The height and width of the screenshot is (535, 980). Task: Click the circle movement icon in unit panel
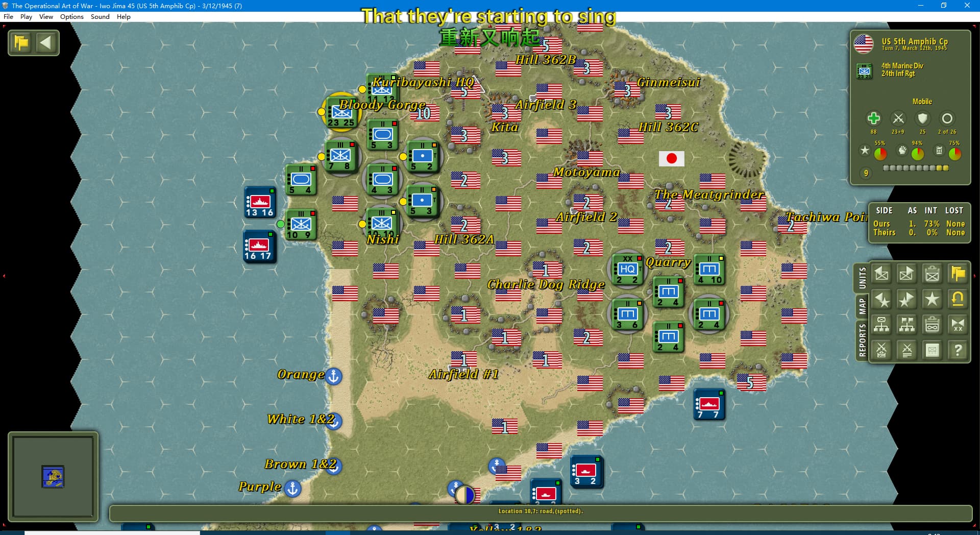(x=947, y=118)
